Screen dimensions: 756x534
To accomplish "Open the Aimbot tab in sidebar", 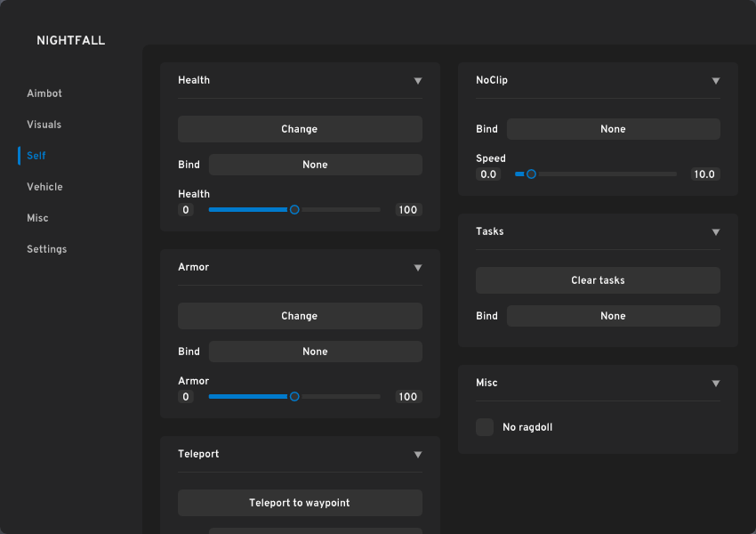I will click(x=44, y=93).
